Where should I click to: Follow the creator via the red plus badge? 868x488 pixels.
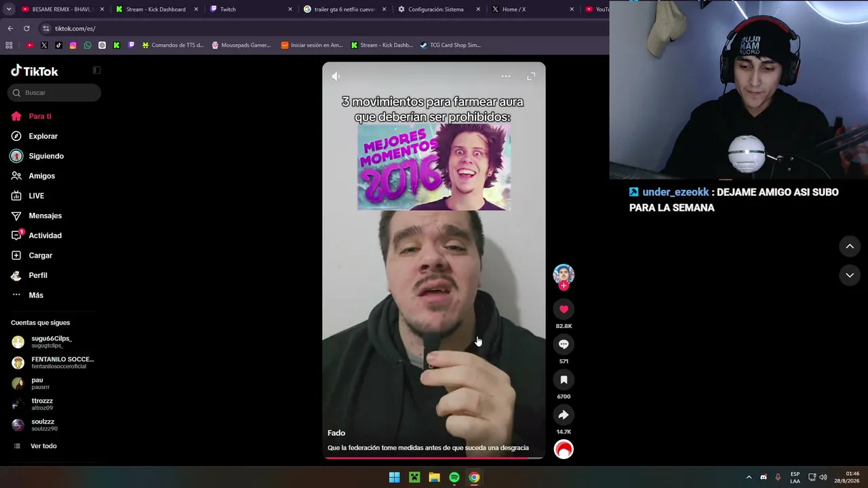tap(564, 285)
